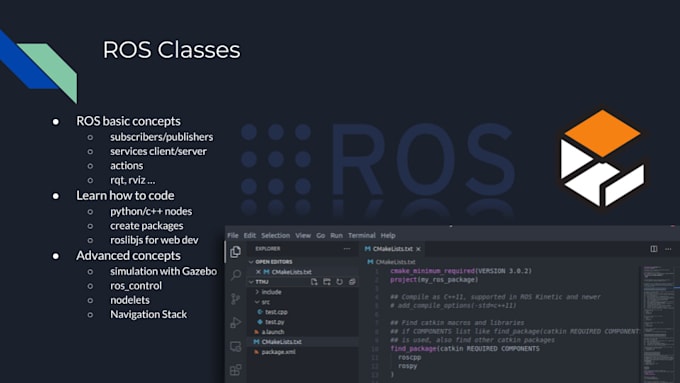Open Explorer panel more actions (…)
This screenshot has width=680, height=383.
(x=347, y=249)
